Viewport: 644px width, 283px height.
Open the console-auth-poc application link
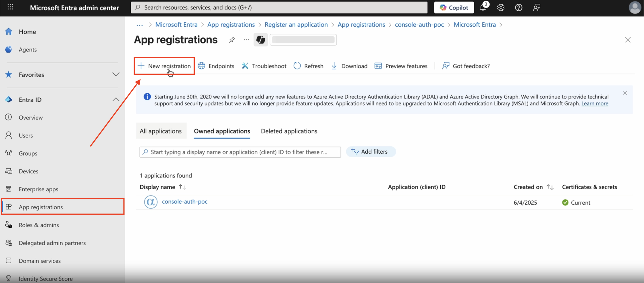[x=185, y=202]
